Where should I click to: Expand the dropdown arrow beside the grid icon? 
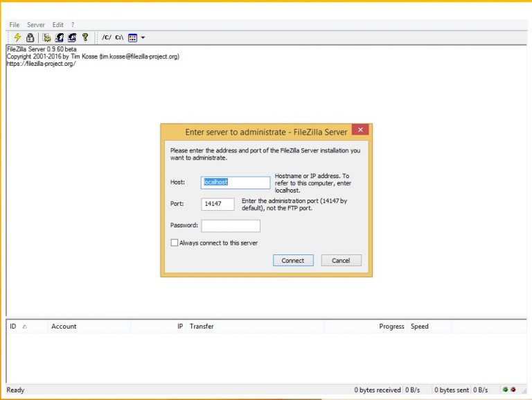[143, 37]
